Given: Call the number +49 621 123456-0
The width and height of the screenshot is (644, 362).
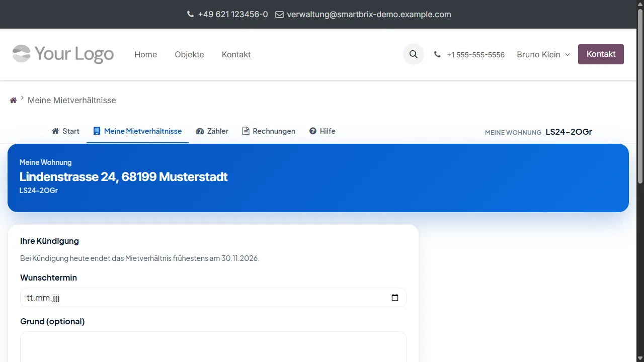Looking at the screenshot, I should [x=233, y=15].
